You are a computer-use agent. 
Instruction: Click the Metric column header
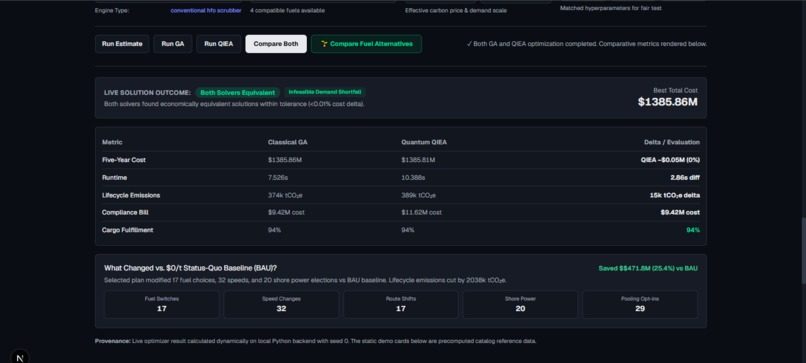click(112, 142)
